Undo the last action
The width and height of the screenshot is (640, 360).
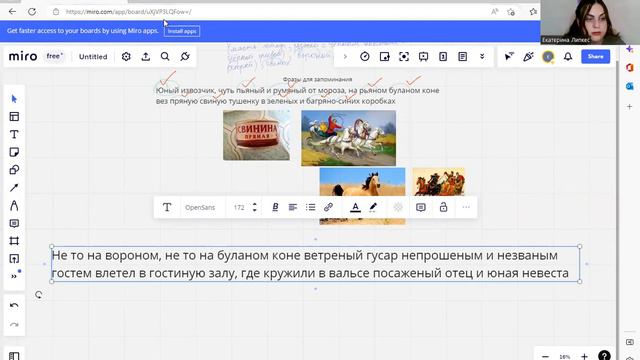coord(14,306)
